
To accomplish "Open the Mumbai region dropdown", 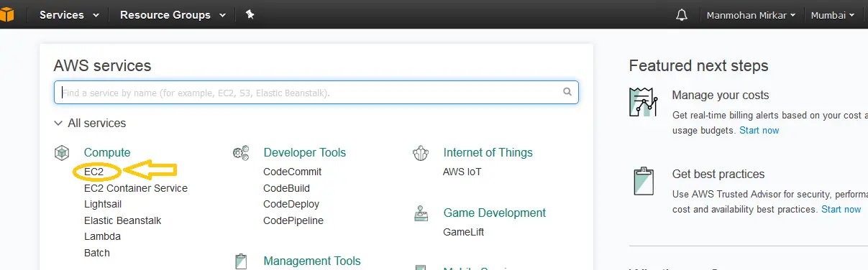I will (x=832, y=15).
